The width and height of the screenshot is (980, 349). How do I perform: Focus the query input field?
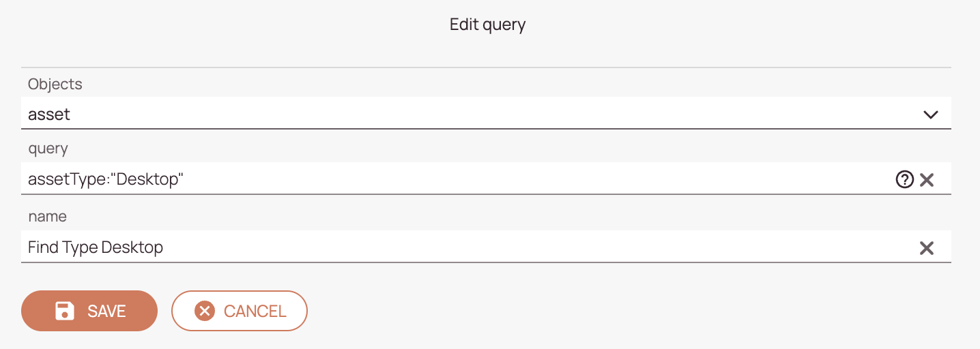click(457, 179)
